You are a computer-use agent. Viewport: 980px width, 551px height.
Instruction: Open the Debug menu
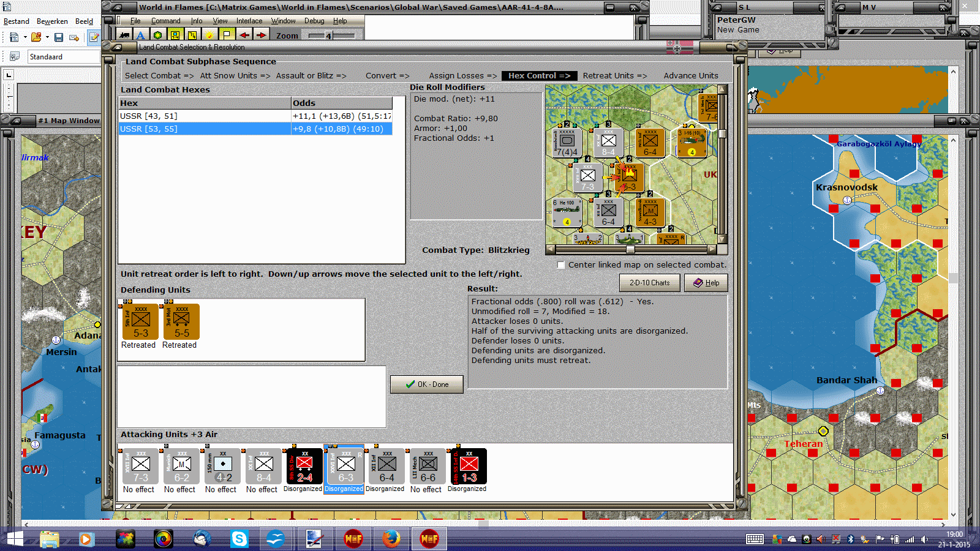pyautogui.click(x=314, y=21)
